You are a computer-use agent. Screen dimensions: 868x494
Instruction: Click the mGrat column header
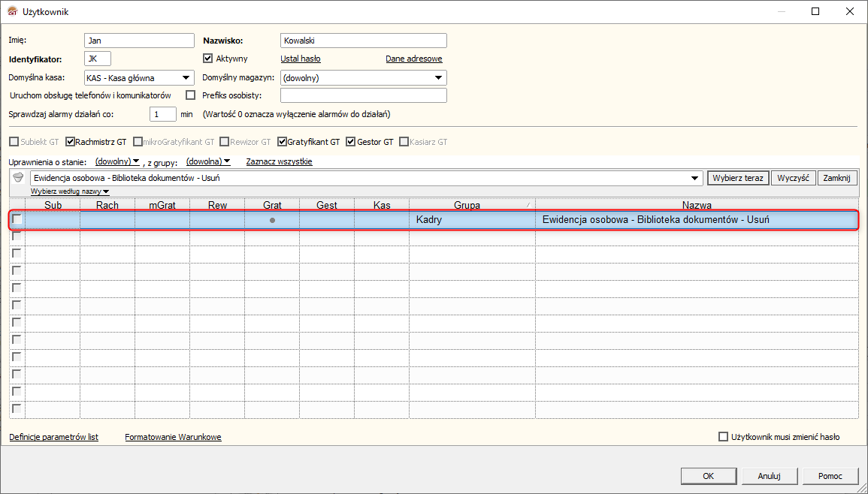point(162,205)
